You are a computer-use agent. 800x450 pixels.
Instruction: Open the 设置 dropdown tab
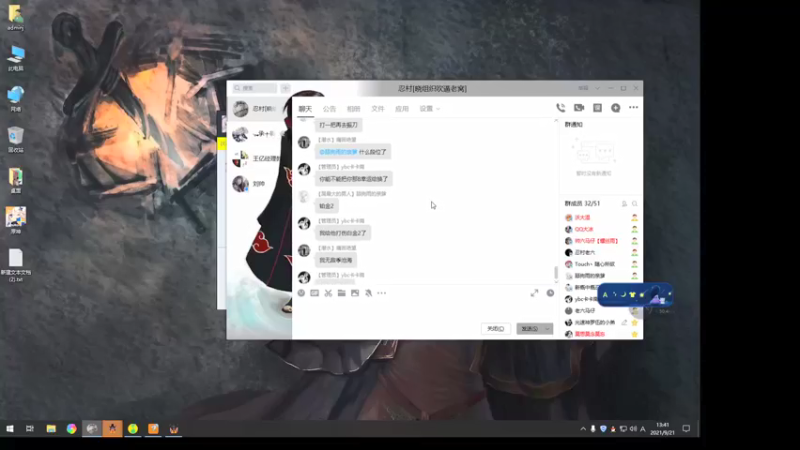tap(430, 109)
